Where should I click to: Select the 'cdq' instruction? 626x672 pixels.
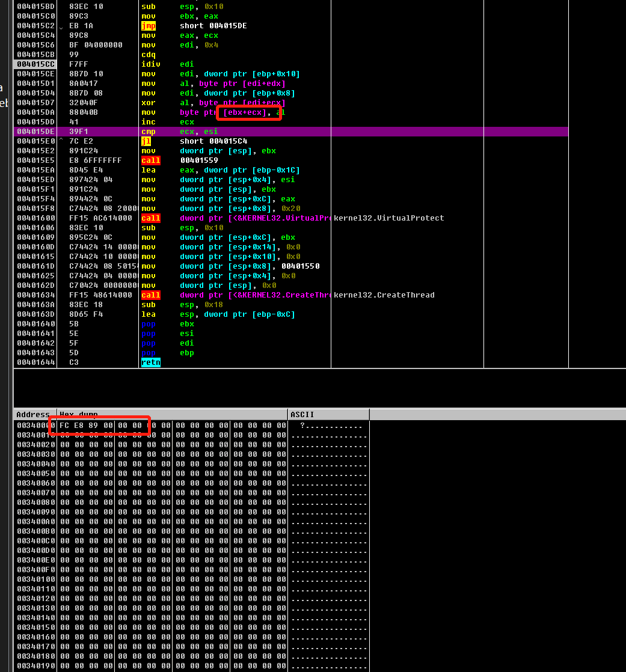149,55
